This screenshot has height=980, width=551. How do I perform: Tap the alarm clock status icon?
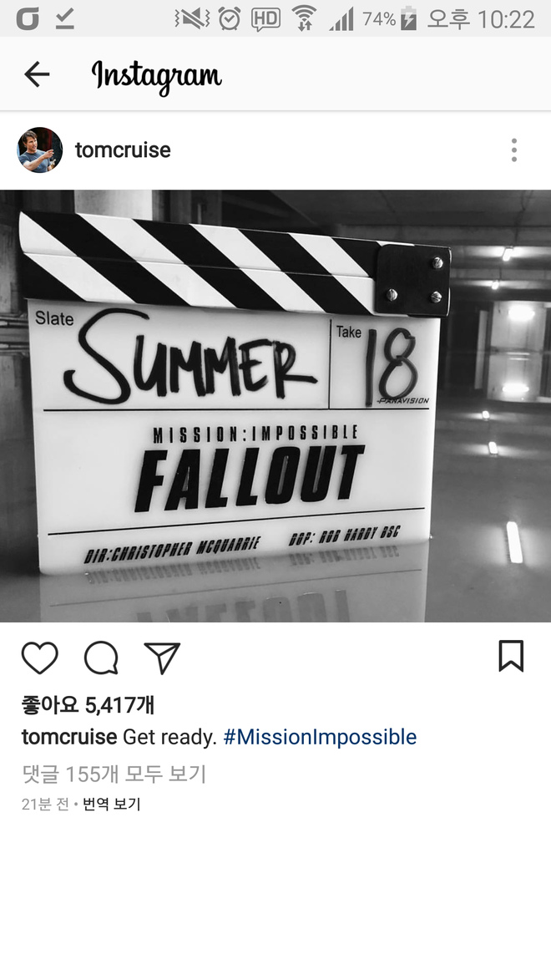230,18
